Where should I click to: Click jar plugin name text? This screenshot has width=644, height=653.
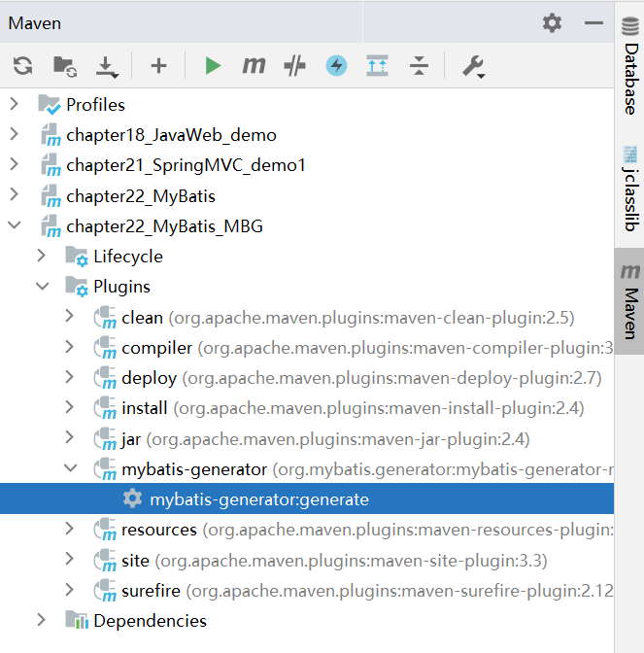click(131, 439)
